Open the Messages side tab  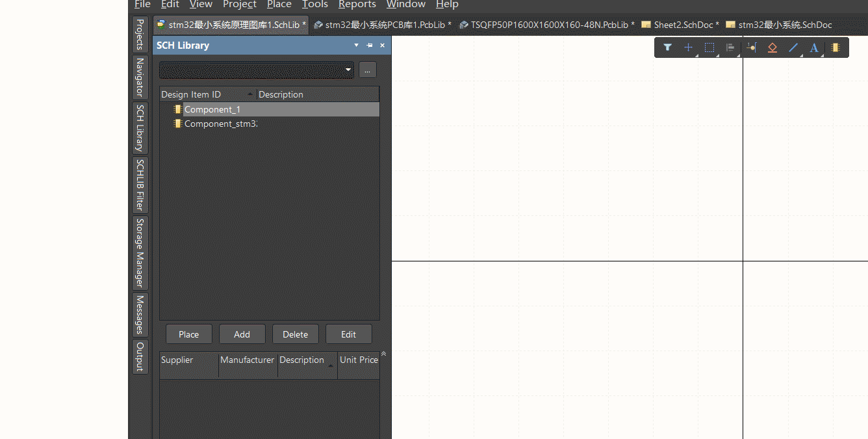point(140,315)
